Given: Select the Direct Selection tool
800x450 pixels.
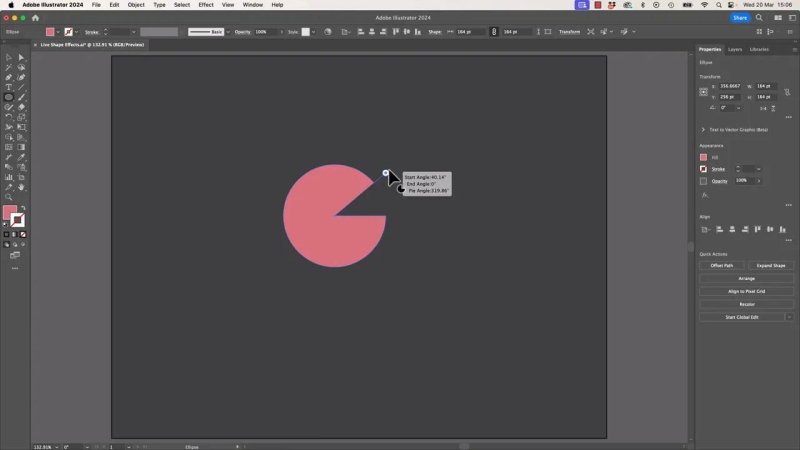Looking at the screenshot, I should 21,58.
